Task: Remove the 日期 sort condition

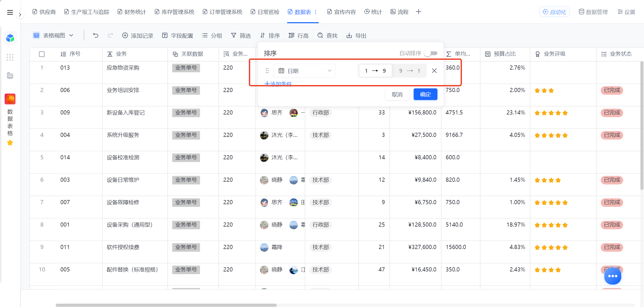Action: pos(434,71)
